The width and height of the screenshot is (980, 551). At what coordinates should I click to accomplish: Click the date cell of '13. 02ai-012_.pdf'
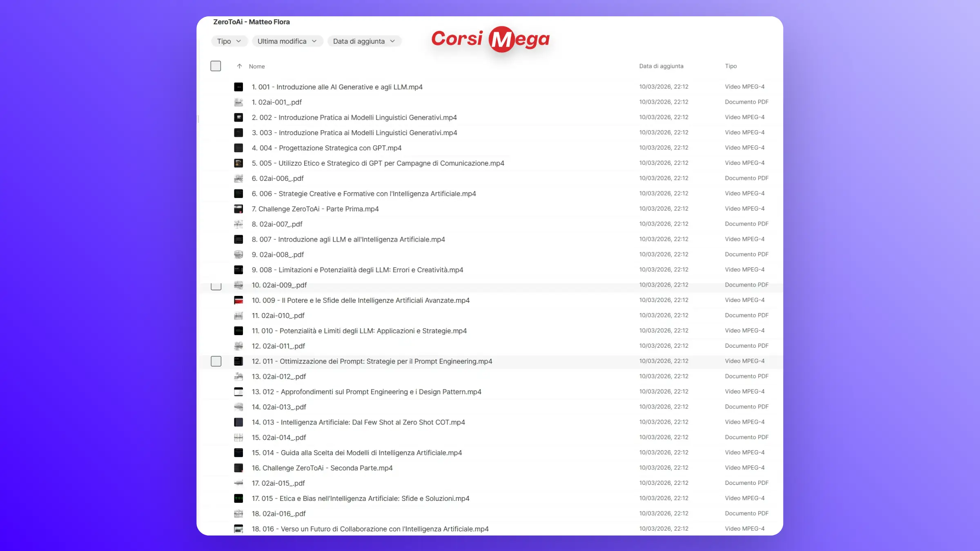(664, 376)
